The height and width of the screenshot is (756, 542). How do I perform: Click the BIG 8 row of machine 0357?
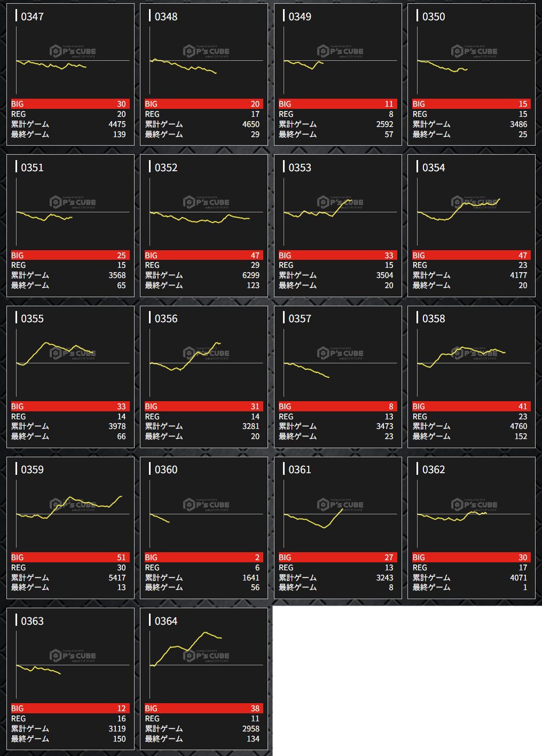[337, 407]
